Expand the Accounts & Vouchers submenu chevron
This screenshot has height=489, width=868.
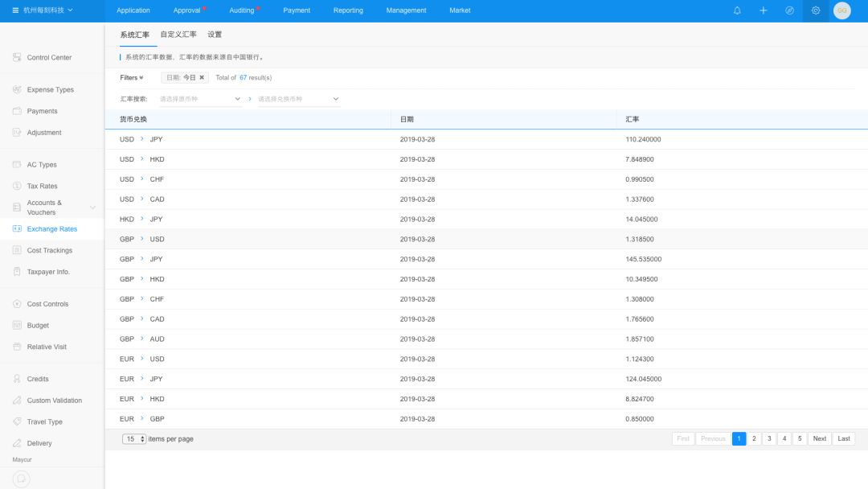point(92,208)
